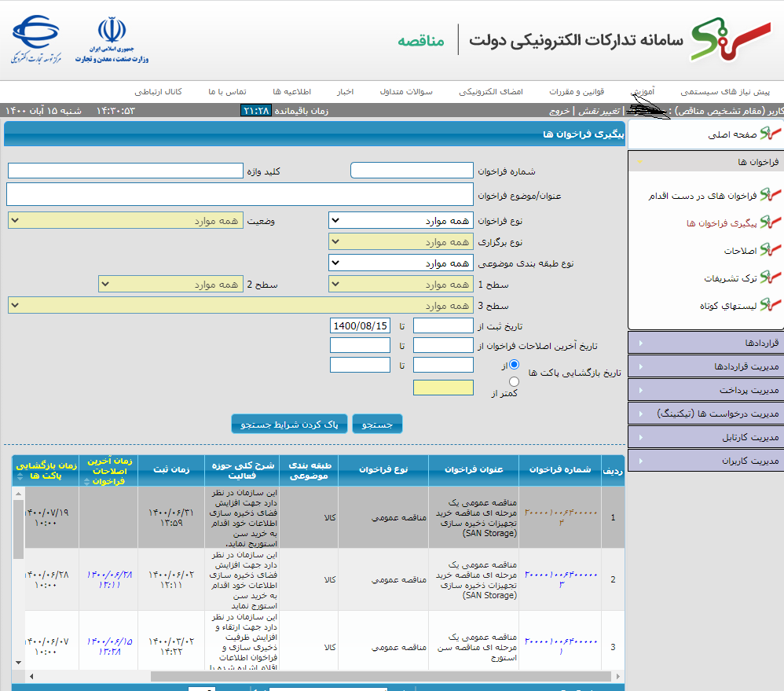Expand the قراردادها sidebar section

(x=705, y=343)
